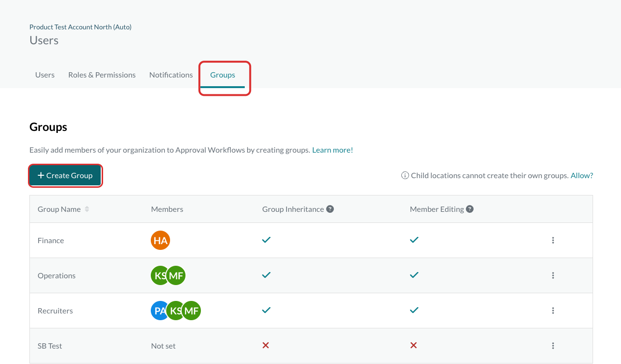Click the Create Group button
621x364 pixels.
tap(65, 175)
